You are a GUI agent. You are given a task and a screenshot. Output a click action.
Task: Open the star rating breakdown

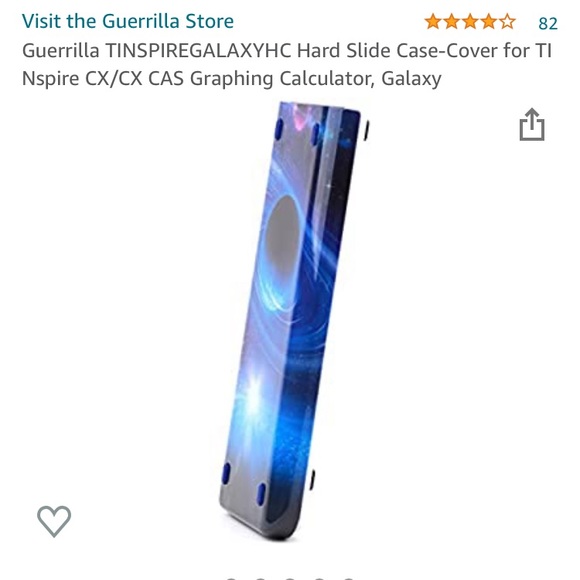[470, 22]
